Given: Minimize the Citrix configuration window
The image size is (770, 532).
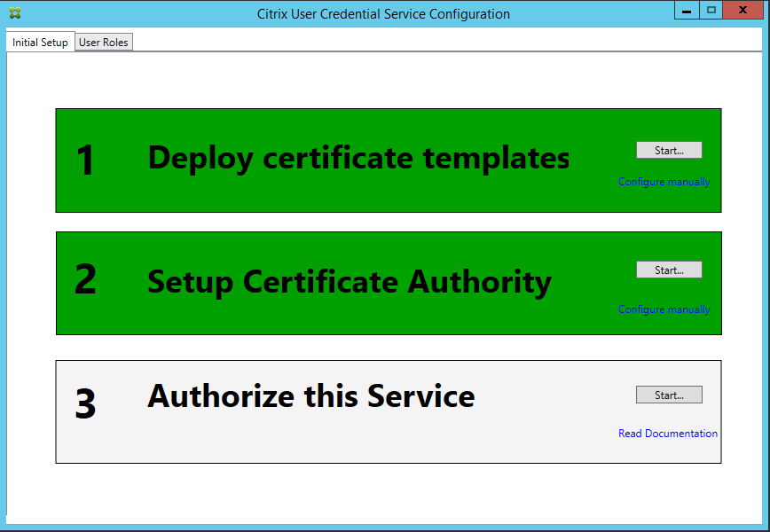Looking at the screenshot, I should pyautogui.click(x=687, y=11).
